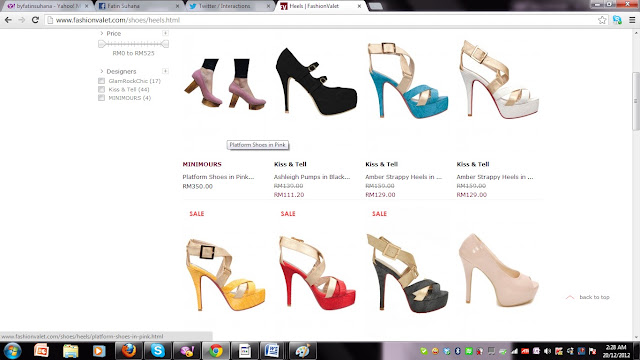Click the browser back arrow
This screenshot has height=360, width=640.
8,20
